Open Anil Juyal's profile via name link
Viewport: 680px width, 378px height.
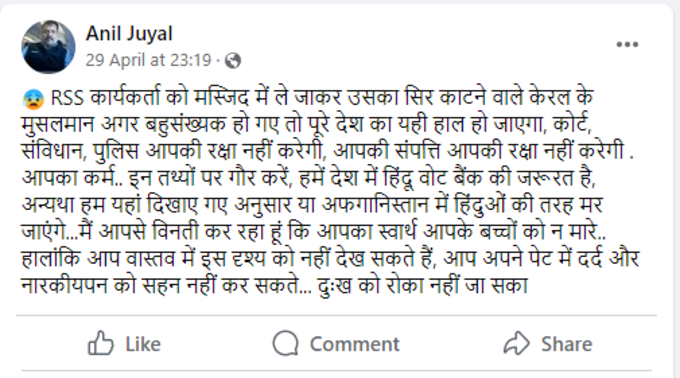tap(129, 33)
